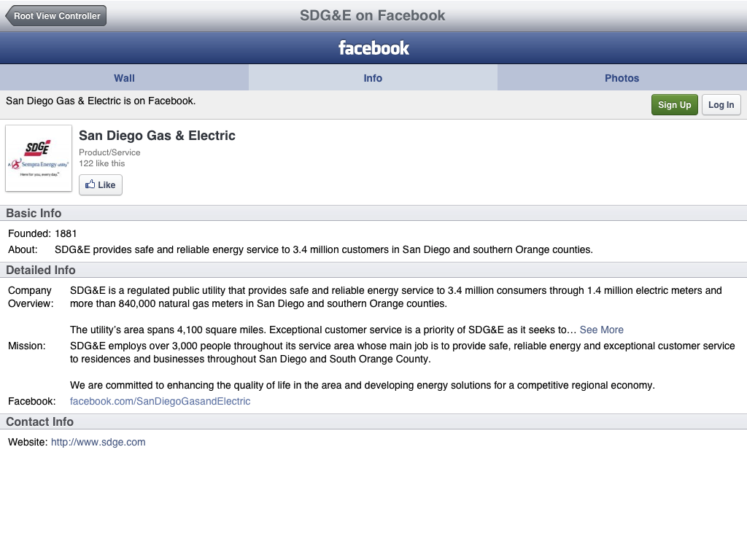Screen dimensions: 747x560
Task: Click the Like button with thumbs-up icon
Action: pos(101,184)
